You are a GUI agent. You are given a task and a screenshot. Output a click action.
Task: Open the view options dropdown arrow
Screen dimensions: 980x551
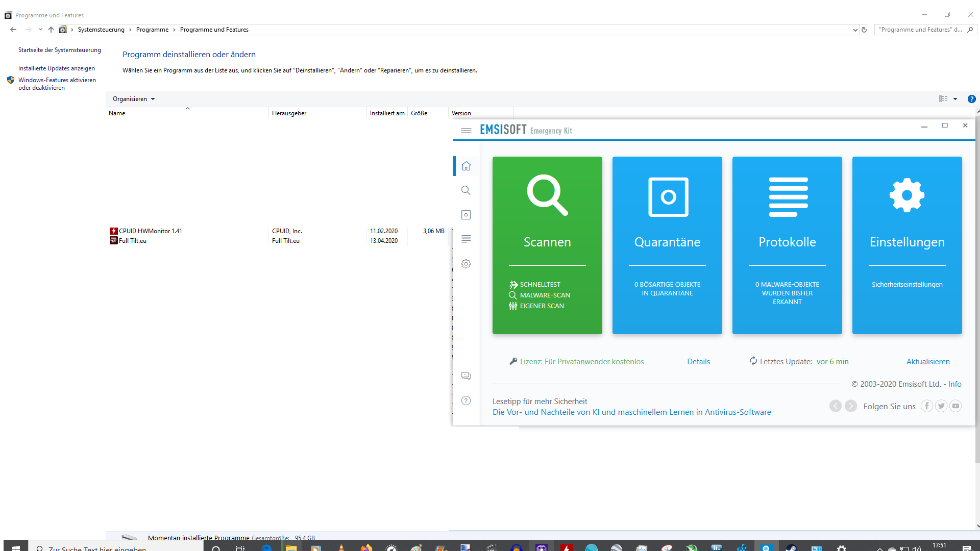coord(955,99)
